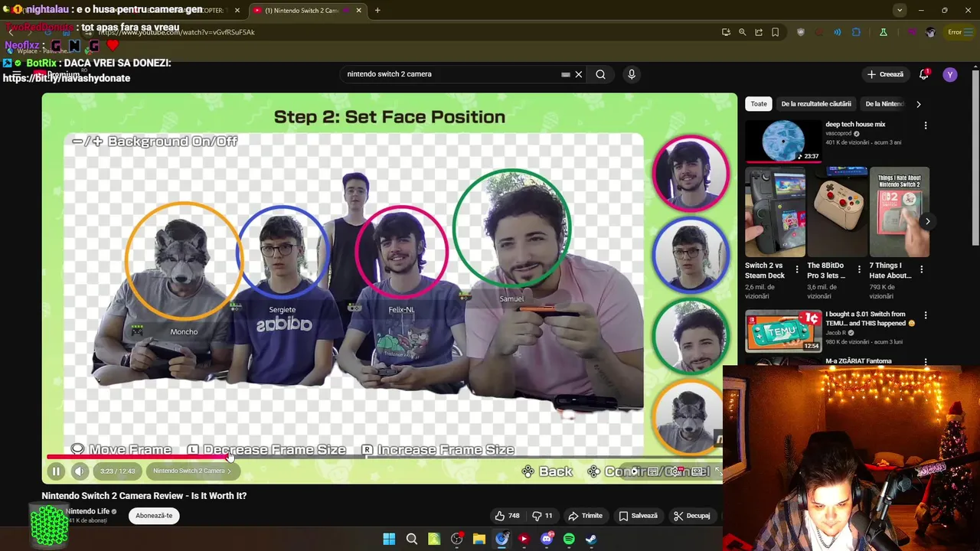Open options for 7 Things I Hate About

point(922,269)
